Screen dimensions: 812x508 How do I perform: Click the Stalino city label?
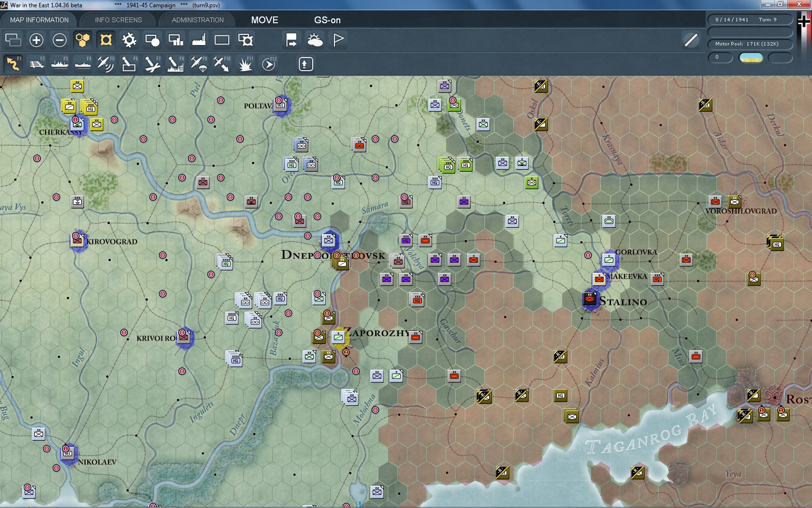tap(623, 301)
